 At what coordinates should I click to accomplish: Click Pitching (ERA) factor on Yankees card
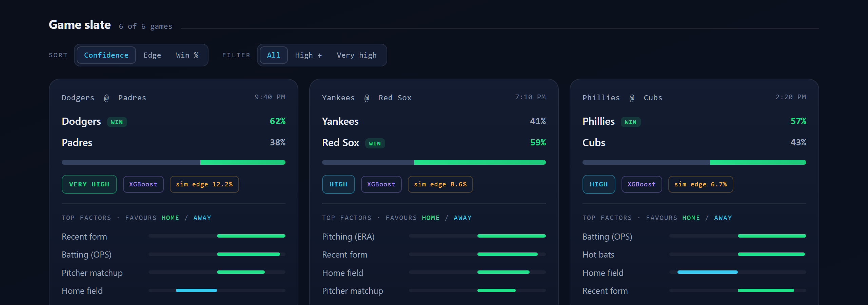434,237
